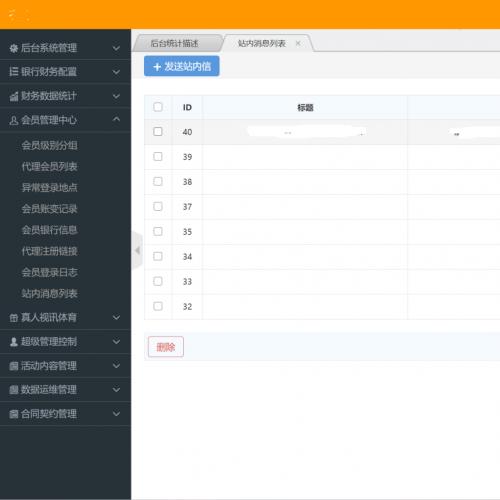Click the 发送站内信 button
The width and height of the screenshot is (500, 500).
tap(182, 66)
